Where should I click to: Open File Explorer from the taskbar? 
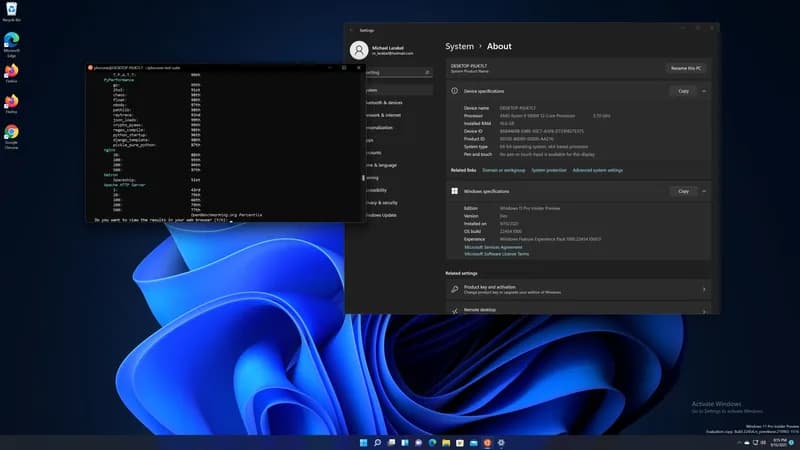coord(446,443)
